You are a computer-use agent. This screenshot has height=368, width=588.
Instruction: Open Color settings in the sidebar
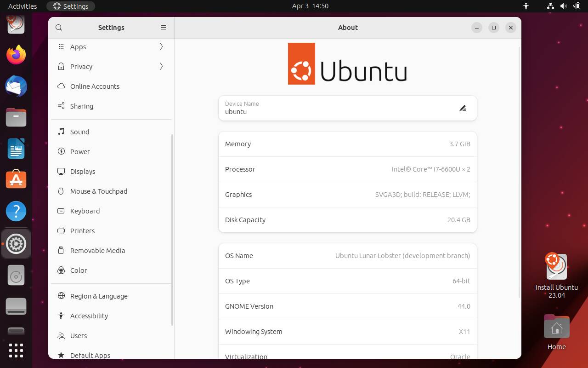point(78,270)
